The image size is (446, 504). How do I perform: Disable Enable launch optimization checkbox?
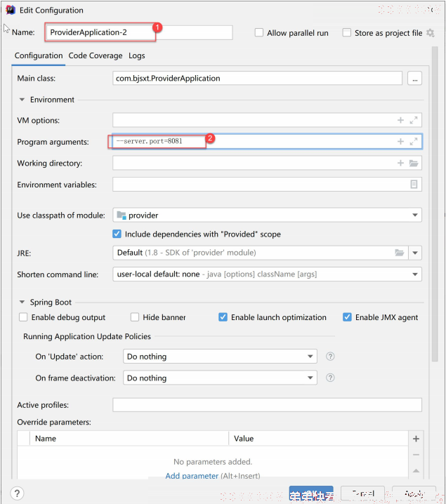(223, 317)
